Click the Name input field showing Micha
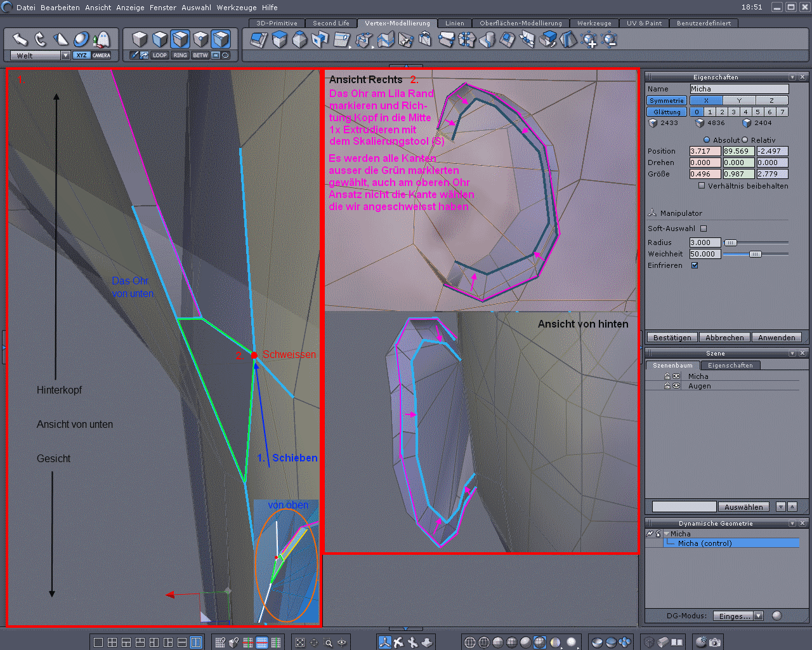The image size is (812, 650). pos(738,89)
